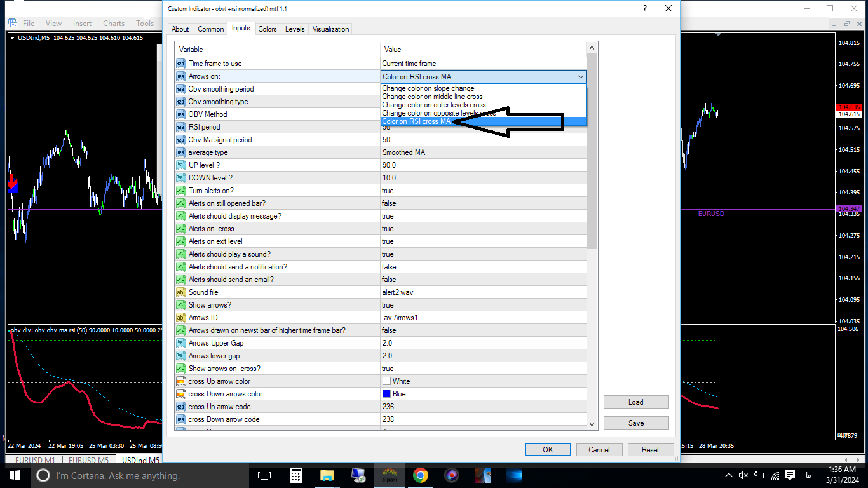Viewport: 868px width, 488px height.
Task: Click the 'false' value for 'Alerts should send an email?'
Action: (x=389, y=280)
